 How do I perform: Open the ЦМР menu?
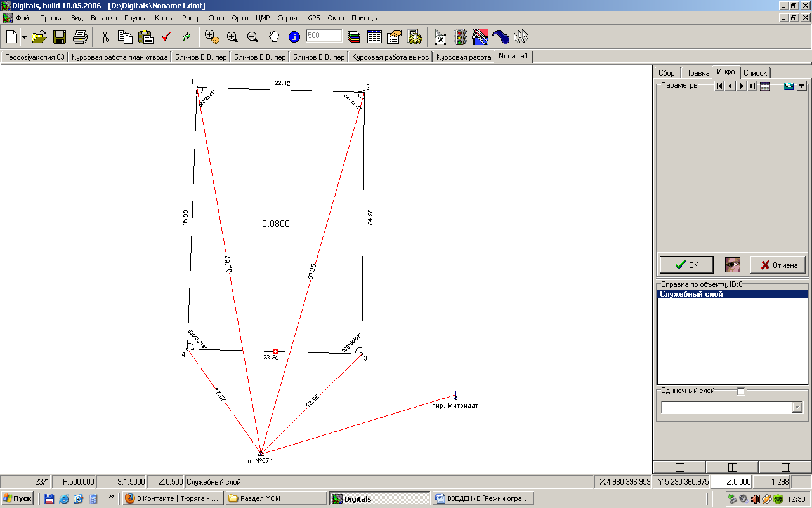(263, 18)
